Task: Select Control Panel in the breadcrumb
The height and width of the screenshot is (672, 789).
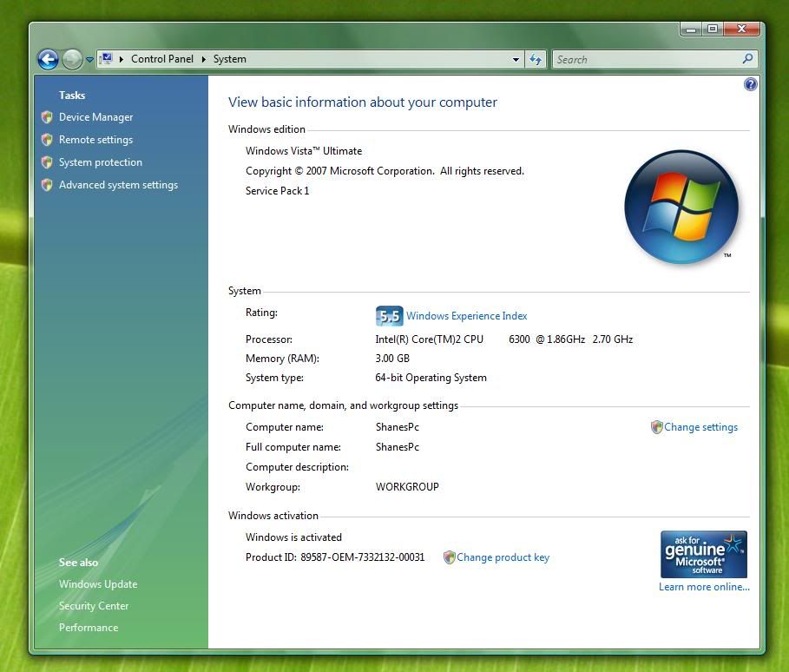Action: [x=162, y=59]
